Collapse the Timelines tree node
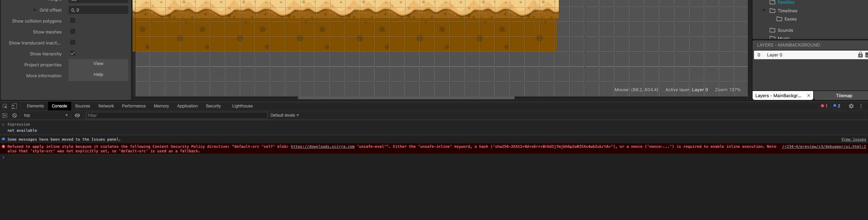This screenshot has height=220, width=868. 764,11
